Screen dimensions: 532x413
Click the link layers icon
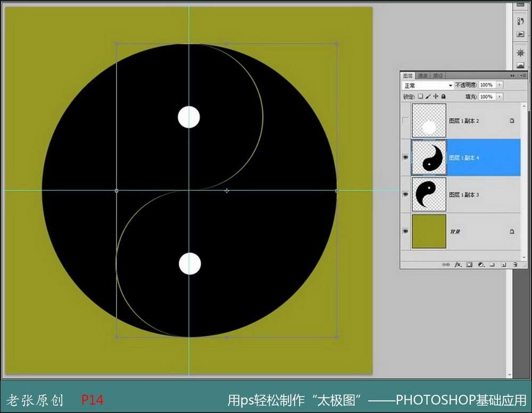pos(446,264)
